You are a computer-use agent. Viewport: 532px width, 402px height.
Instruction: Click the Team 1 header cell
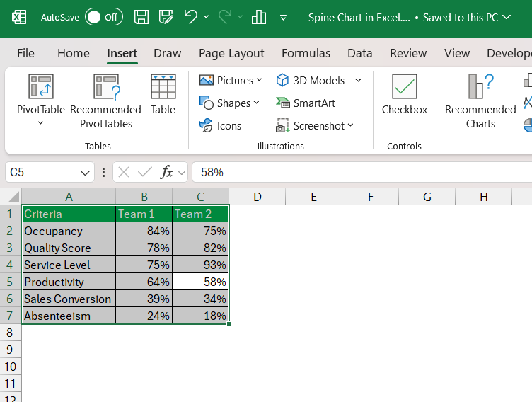point(144,214)
